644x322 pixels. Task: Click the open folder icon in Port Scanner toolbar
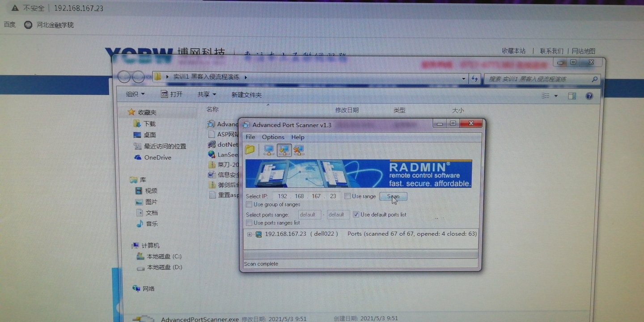[x=250, y=150]
